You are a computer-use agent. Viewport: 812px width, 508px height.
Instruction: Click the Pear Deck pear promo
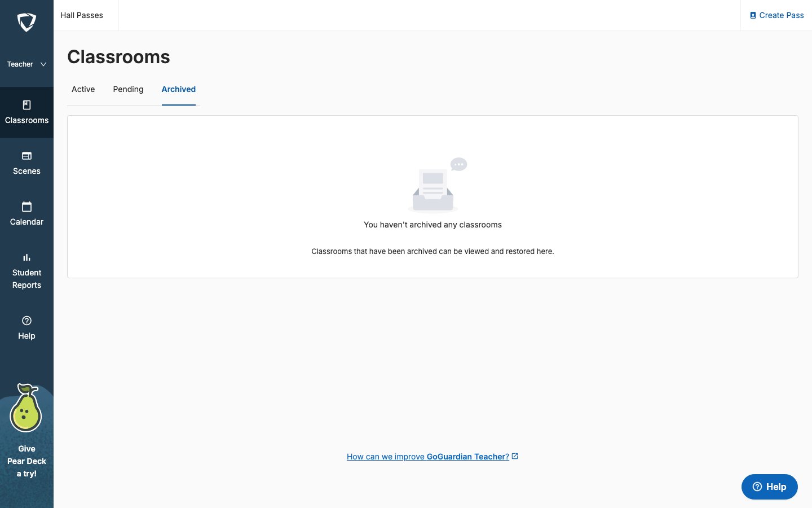tap(27, 432)
